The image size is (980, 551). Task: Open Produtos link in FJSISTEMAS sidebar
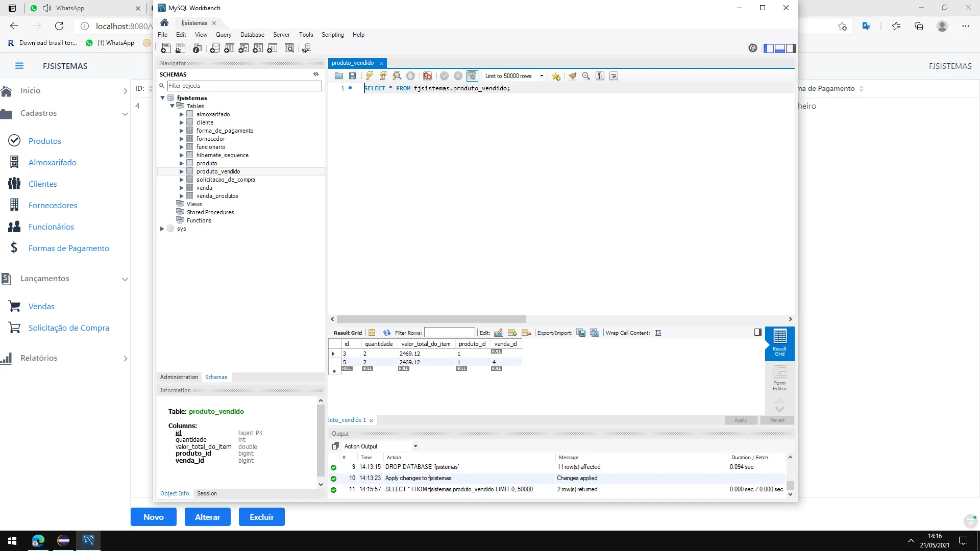tap(45, 141)
